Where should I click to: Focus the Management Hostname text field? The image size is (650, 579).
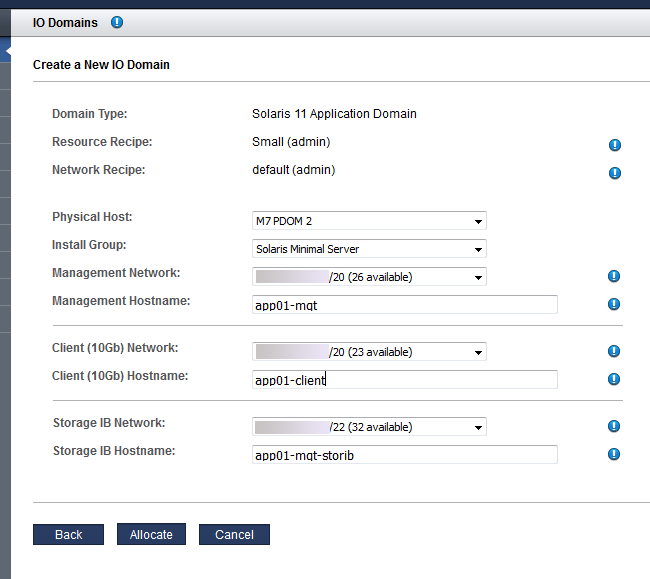[405, 305]
